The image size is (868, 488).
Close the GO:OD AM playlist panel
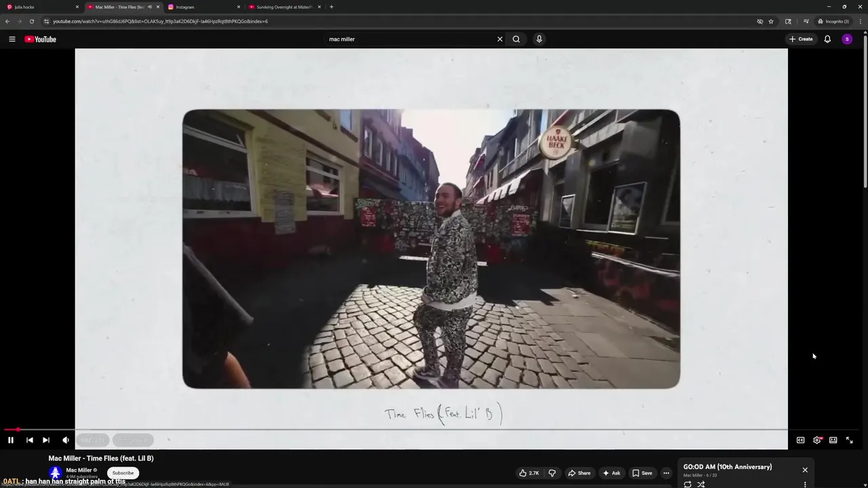point(805,470)
